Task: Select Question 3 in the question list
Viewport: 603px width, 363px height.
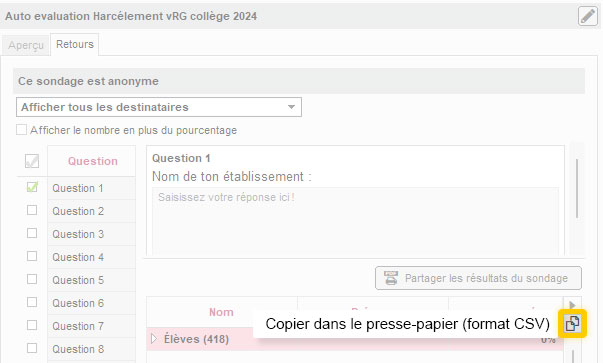Action: click(x=78, y=234)
